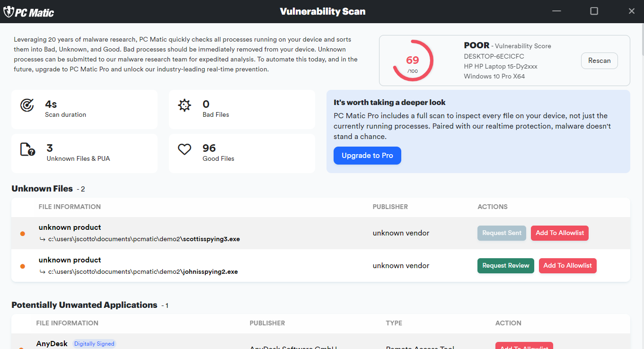Click the arrow icon beside johnisspying2.exe path

[43, 272]
